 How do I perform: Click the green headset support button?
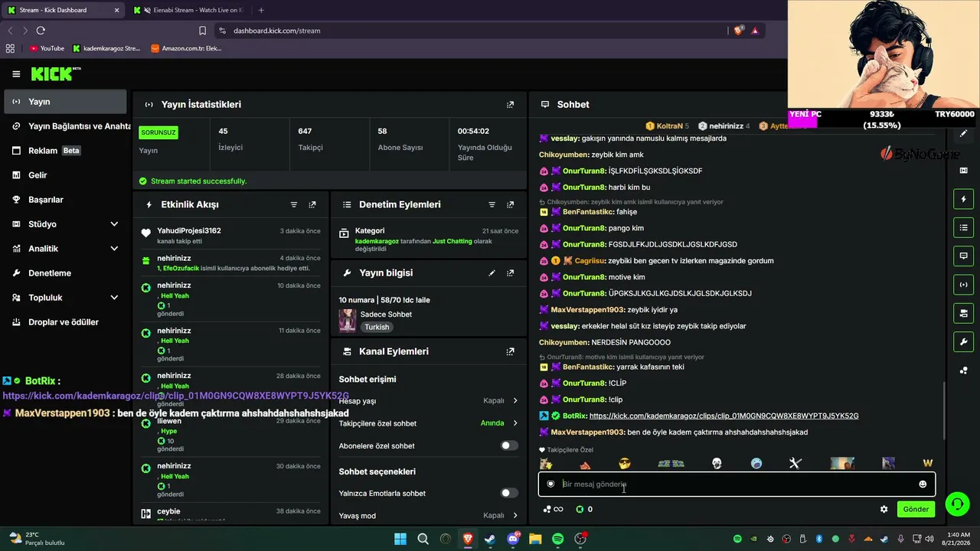957,504
